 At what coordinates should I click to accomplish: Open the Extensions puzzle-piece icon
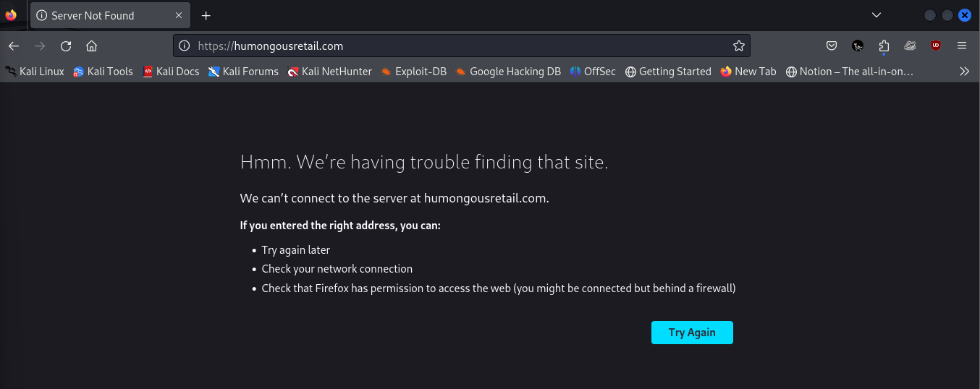(884, 46)
